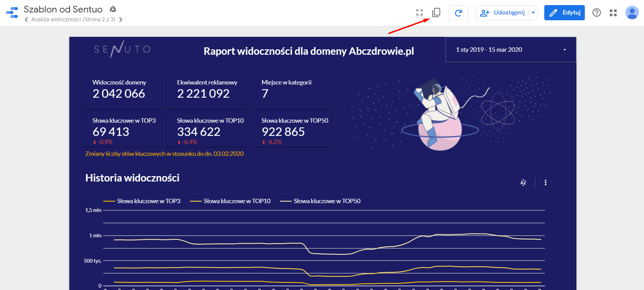The height and width of the screenshot is (290, 644).
Task: Go to next page with right chevron
Action: (x=121, y=20)
